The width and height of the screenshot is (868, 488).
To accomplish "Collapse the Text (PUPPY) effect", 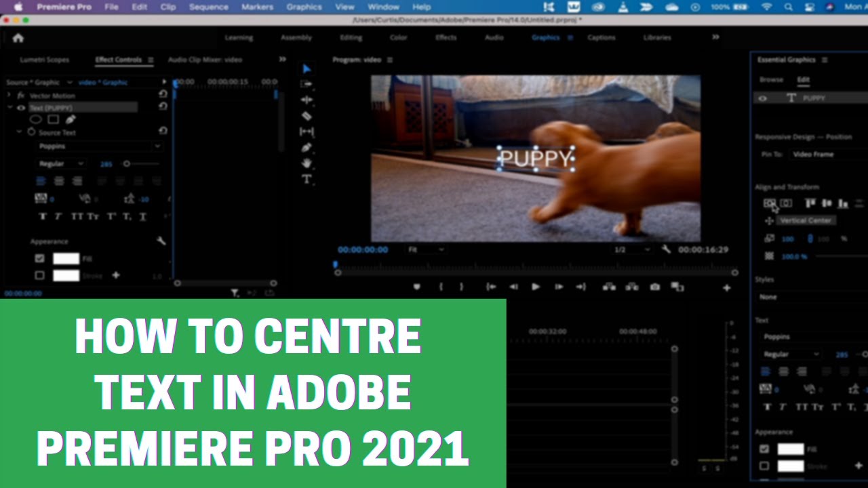I will pos(10,108).
